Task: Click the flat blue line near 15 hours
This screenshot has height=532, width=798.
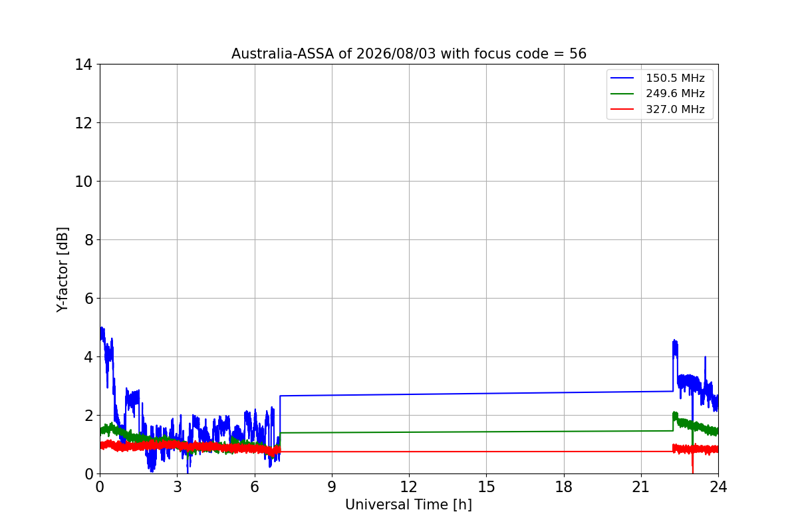Action: point(486,393)
